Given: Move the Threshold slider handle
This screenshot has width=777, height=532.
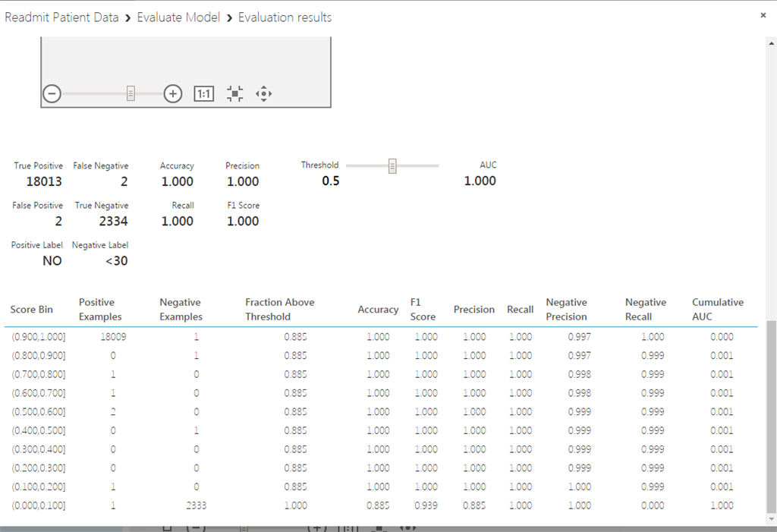Looking at the screenshot, I should [392, 165].
